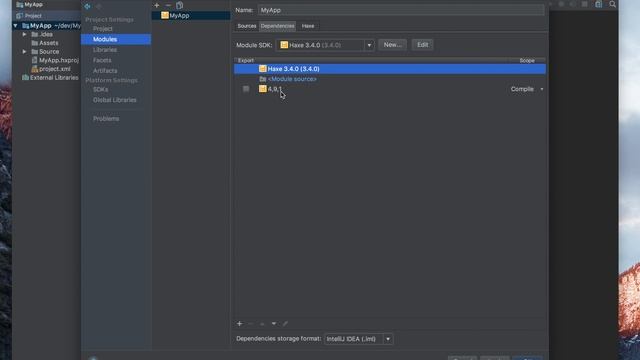
Task: Select project.xml file in project tree
Action: point(51,69)
